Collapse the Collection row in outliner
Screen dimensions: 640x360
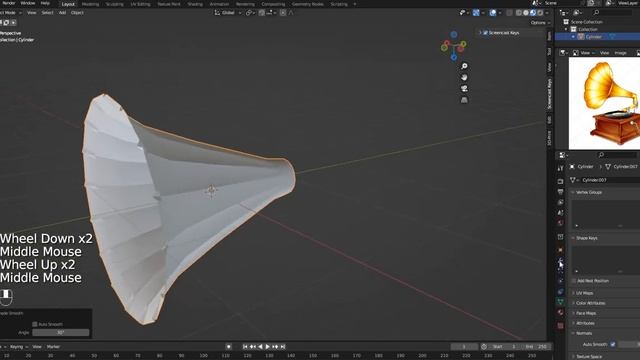click(x=566, y=29)
